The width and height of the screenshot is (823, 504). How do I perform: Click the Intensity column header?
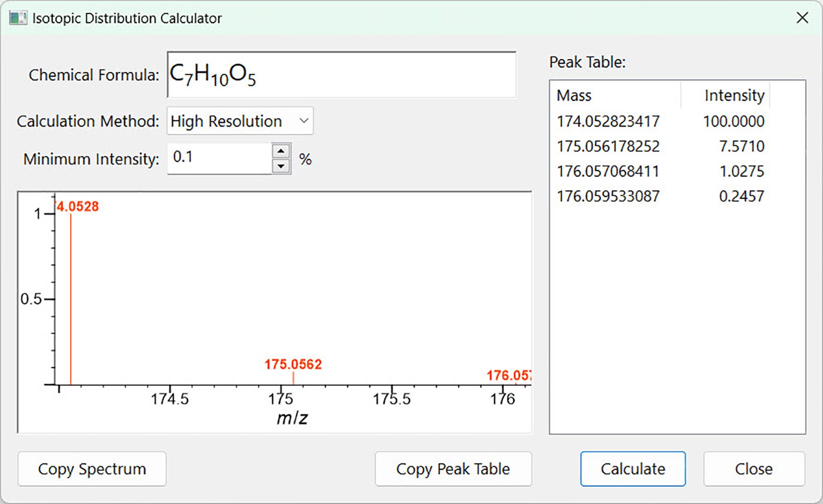(734, 95)
